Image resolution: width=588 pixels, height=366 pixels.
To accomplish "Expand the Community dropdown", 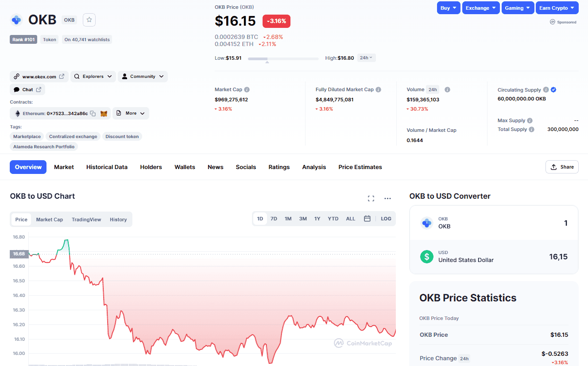I will (x=143, y=77).
